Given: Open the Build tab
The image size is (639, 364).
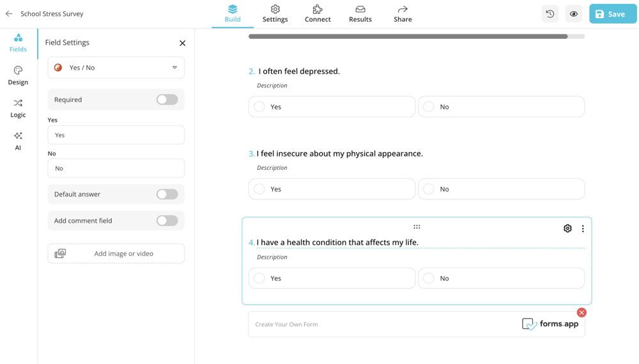Looking at the screenshot, I should [233, 14].
